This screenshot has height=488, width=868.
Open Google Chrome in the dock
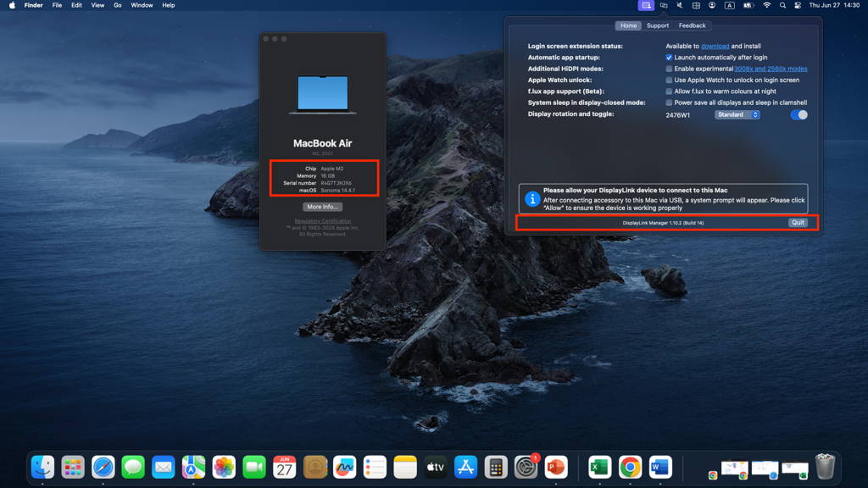click(630, 467)
